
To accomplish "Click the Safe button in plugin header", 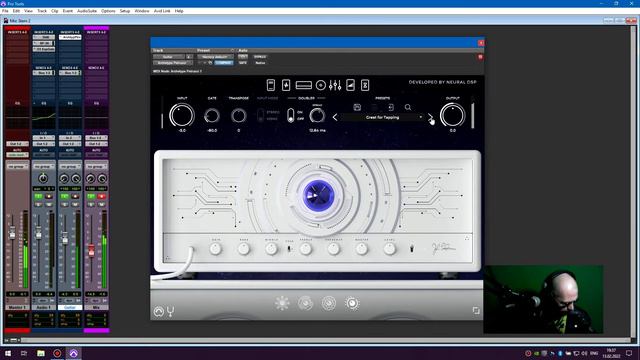I will click(x=243, y=63).
